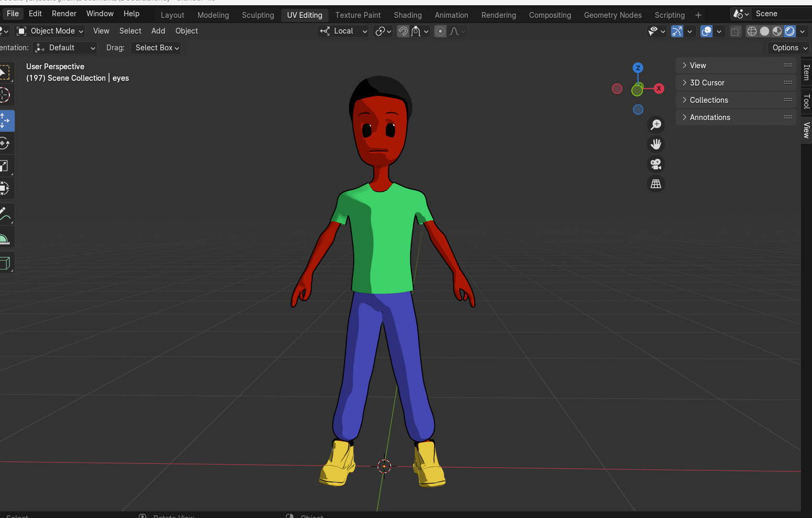This screenshot has width=812, height=518.
Task: Click the Z axis on navigation gizmo
Action: point(638,68)
